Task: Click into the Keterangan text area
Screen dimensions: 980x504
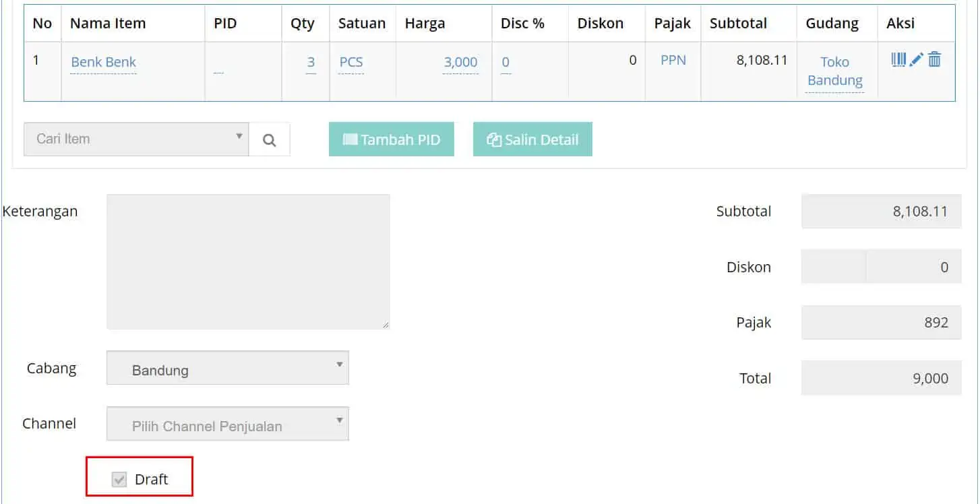Action: 248,262
